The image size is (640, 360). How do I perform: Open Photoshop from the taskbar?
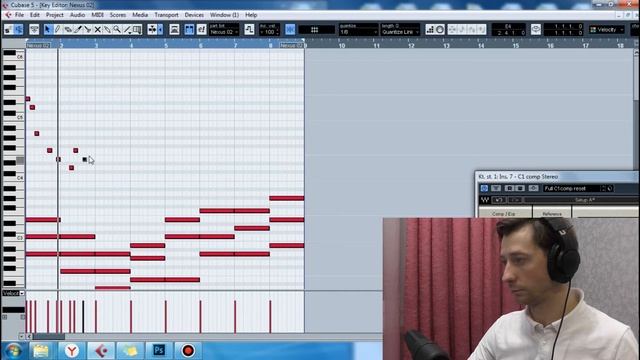pos(159,351)
